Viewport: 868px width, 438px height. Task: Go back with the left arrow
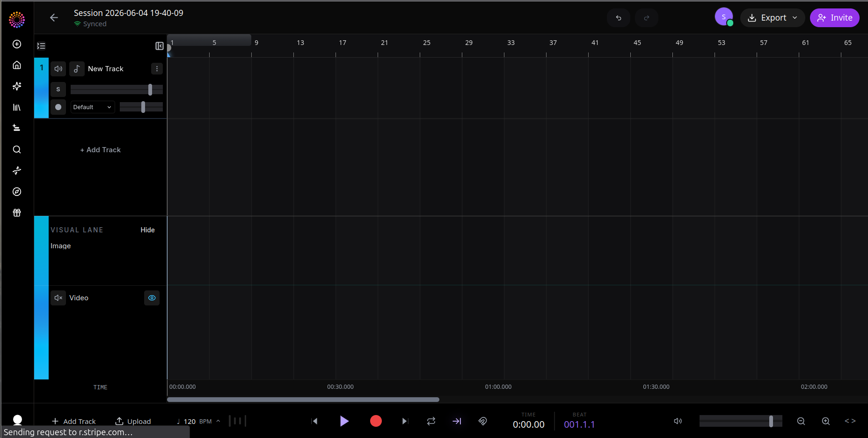point(54,18)
